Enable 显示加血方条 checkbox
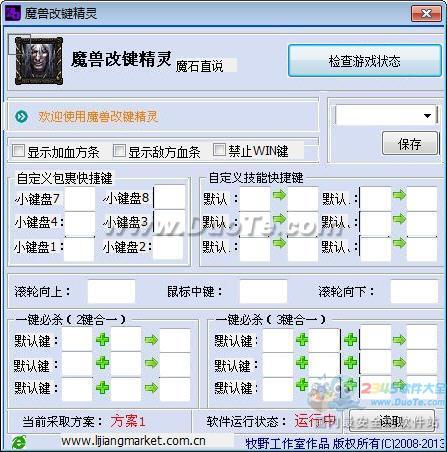Screen dimensions: 447x452 tap(18, 151)
